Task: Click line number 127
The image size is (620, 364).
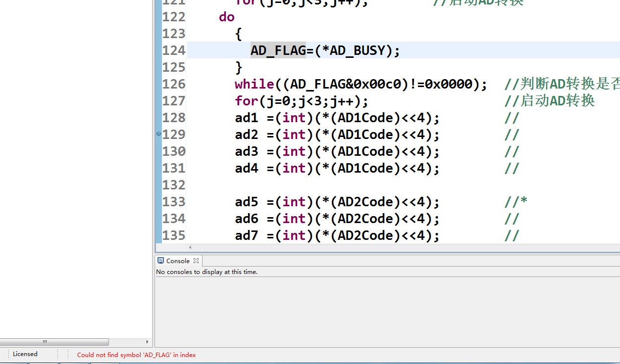Action: click(174, 101)
